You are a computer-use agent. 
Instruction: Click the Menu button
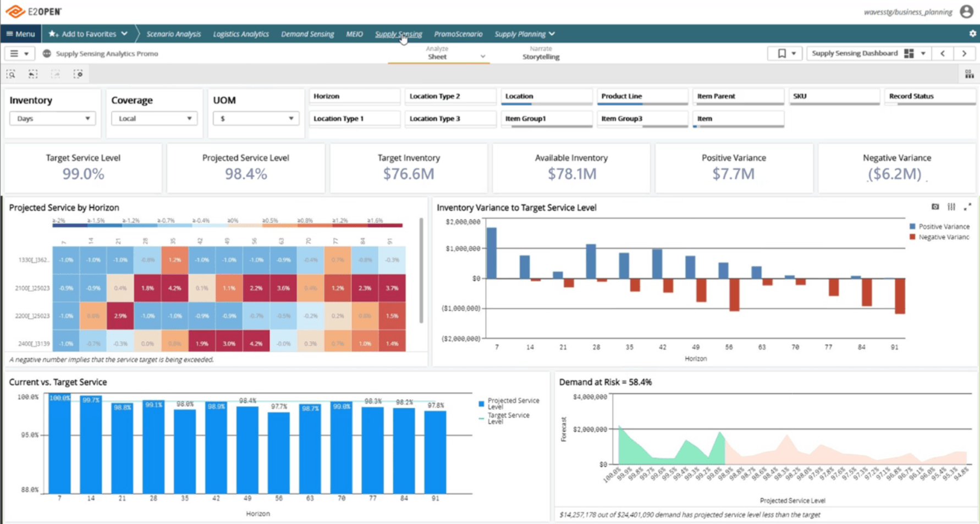point(20,34)
